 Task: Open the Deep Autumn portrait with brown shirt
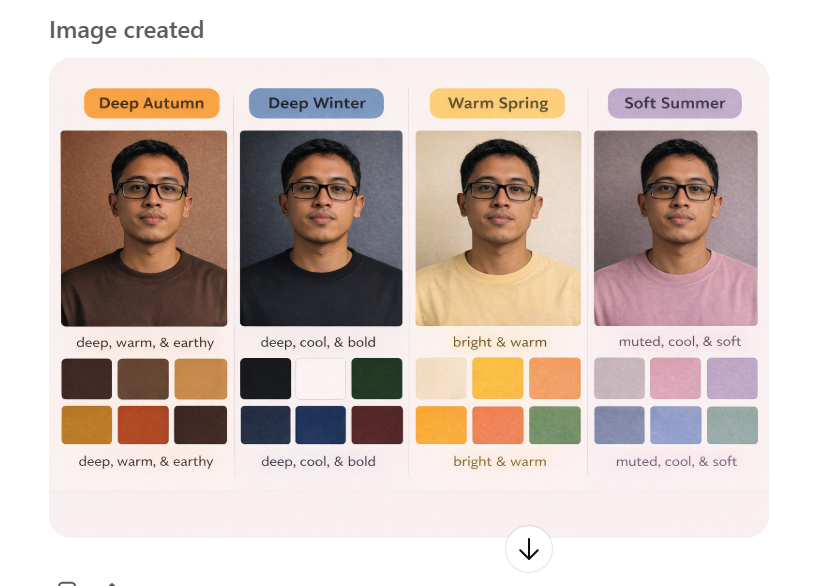(x=144, y=228)
